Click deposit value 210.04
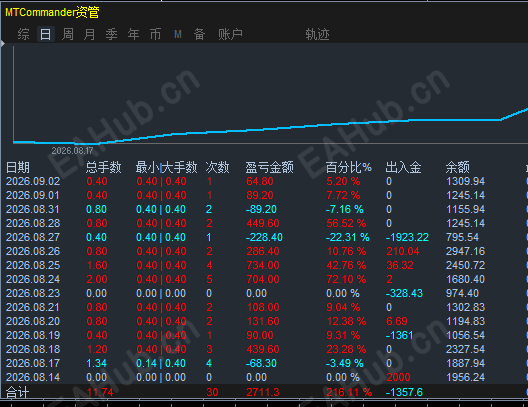528x407 pixels. 403,251
